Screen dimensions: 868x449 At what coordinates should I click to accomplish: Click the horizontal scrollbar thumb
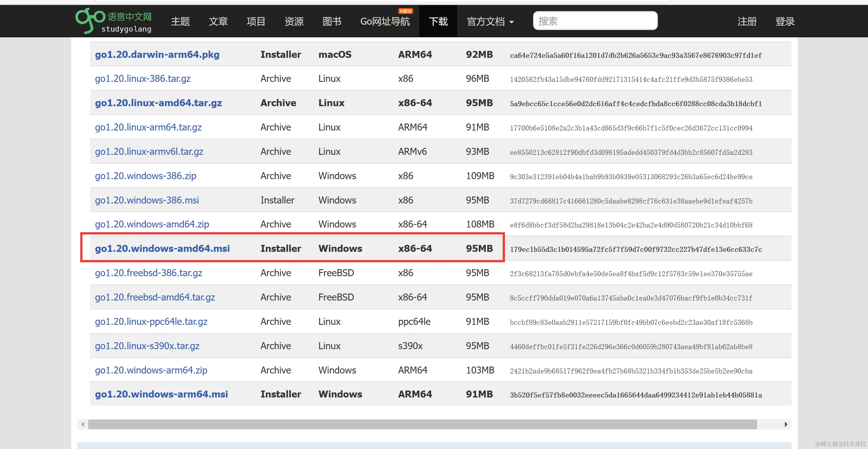click(x=422, y=424)
